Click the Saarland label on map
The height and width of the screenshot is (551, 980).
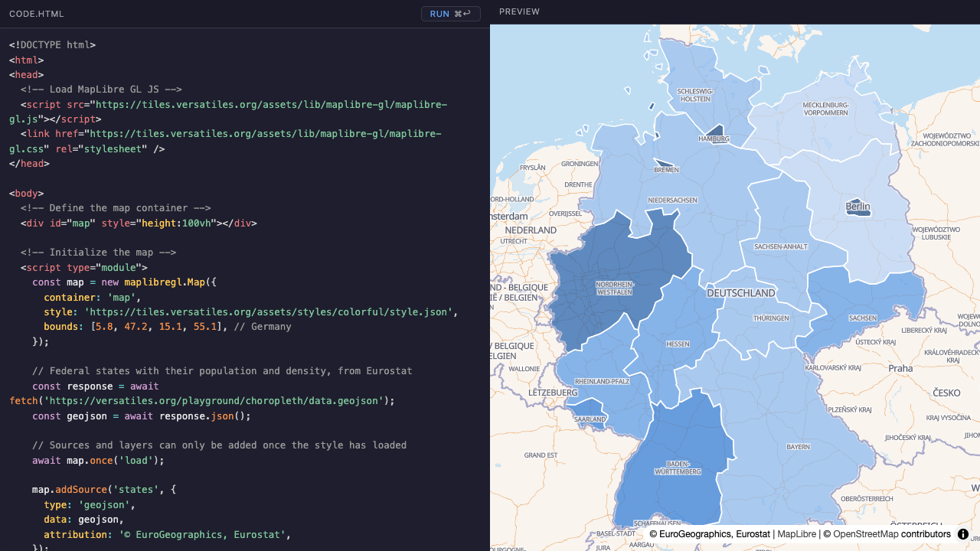[590, 419]
